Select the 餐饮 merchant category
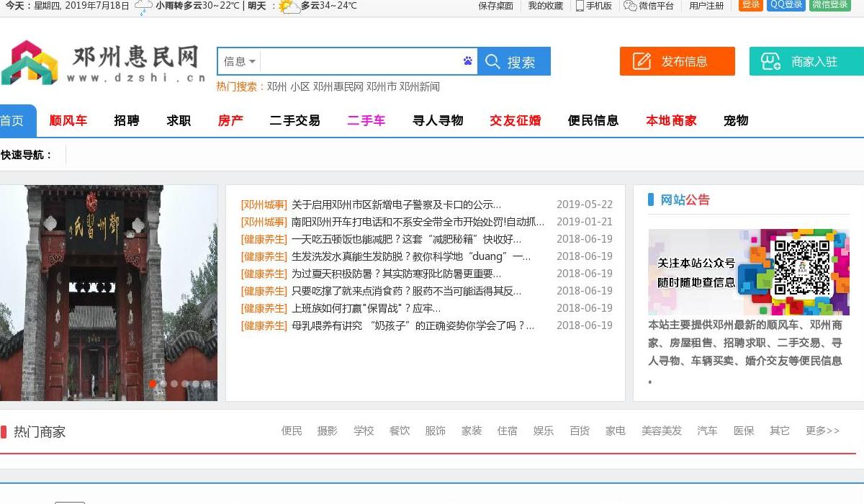 coord(400,431)
